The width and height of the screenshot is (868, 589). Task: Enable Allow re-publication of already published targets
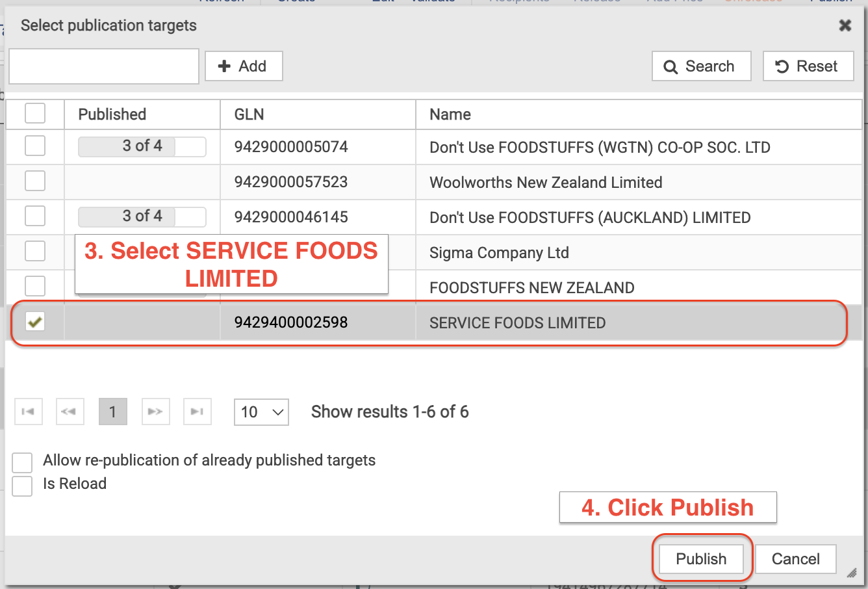(x=22, y=463)
